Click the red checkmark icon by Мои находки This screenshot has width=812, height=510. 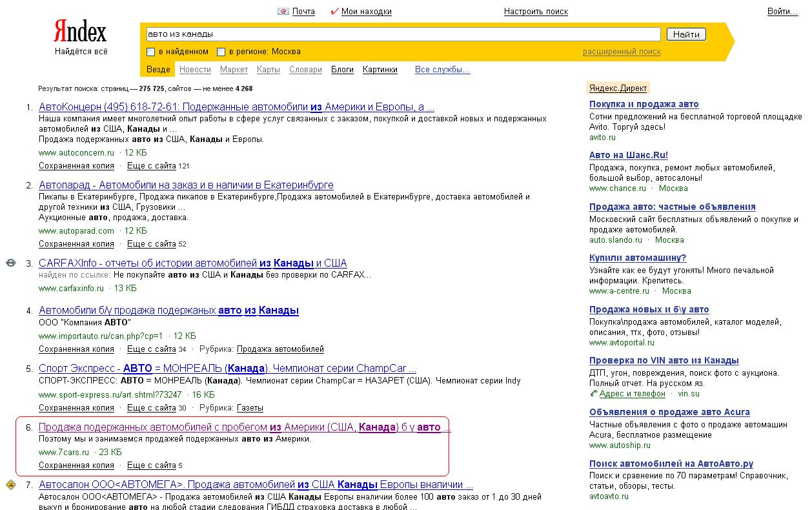[334, 12]
